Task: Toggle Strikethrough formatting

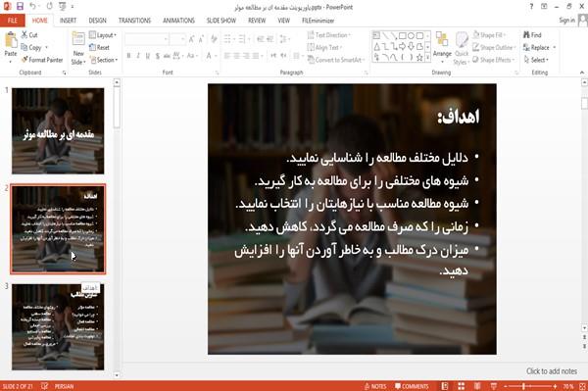Action: pyautogui.click(x=167, y=56)
